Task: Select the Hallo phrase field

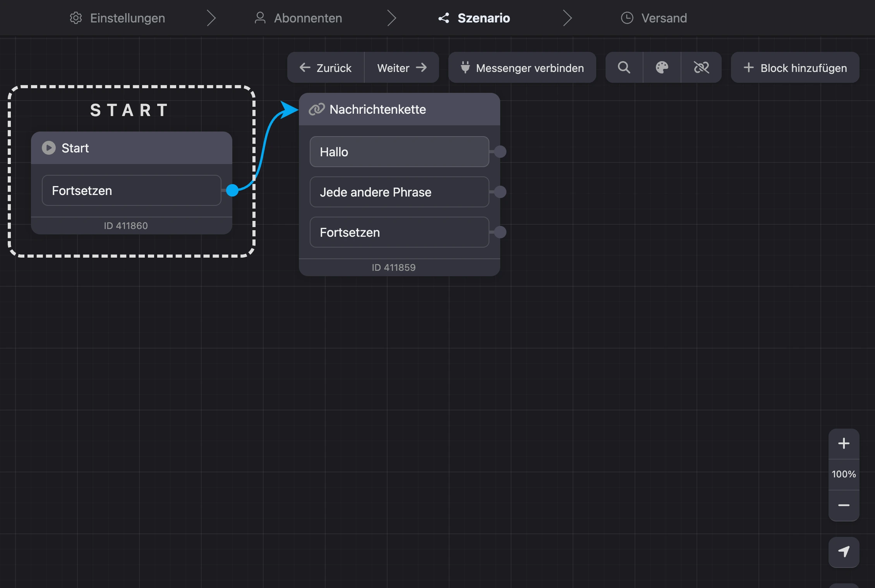Action: pos(399,152)
